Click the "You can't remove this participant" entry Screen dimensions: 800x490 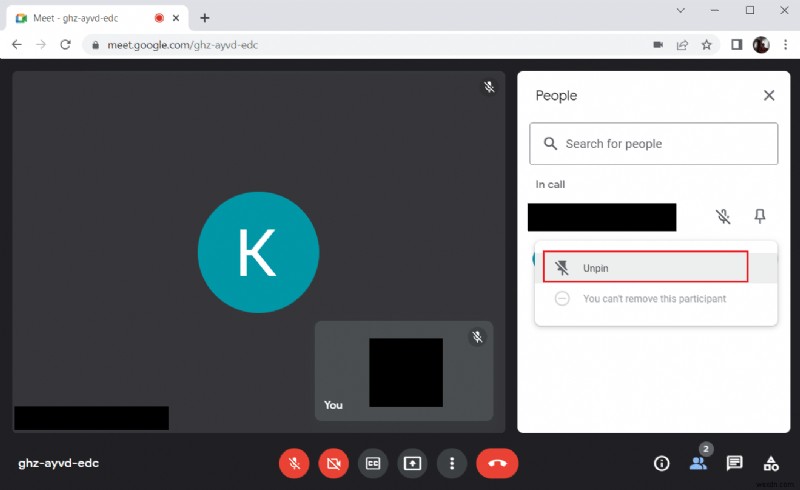coord(656,299)
